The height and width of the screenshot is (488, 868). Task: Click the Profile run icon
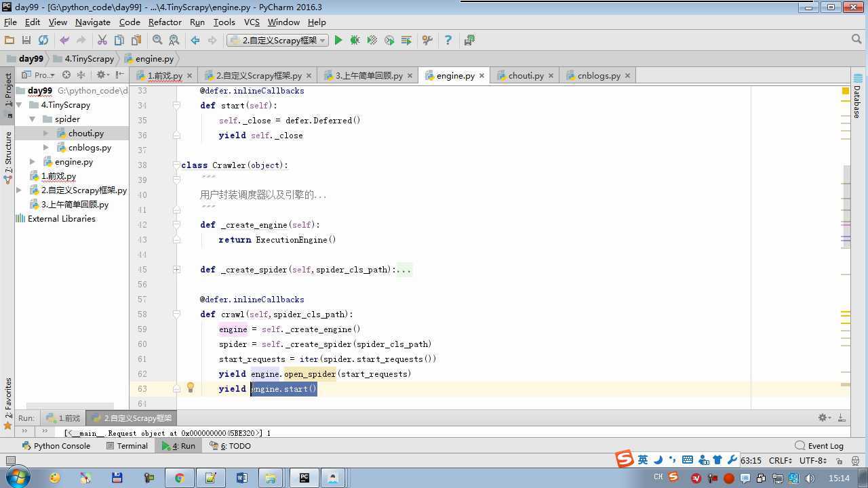coord(389,41)
